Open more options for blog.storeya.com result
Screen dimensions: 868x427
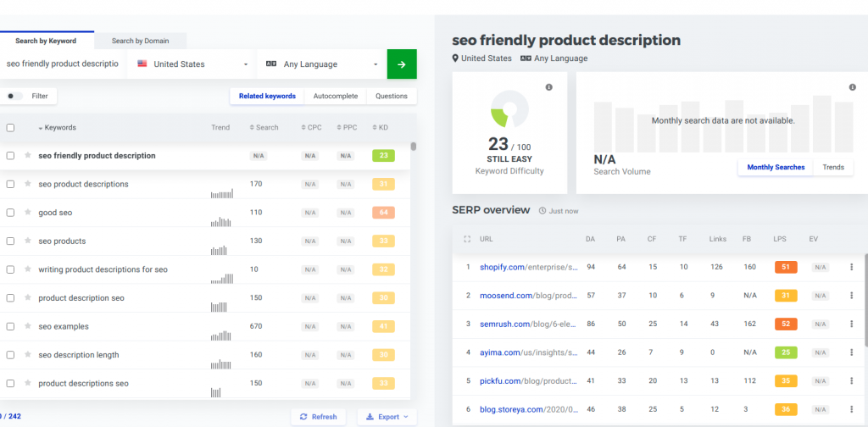click(x=851, y=409)
